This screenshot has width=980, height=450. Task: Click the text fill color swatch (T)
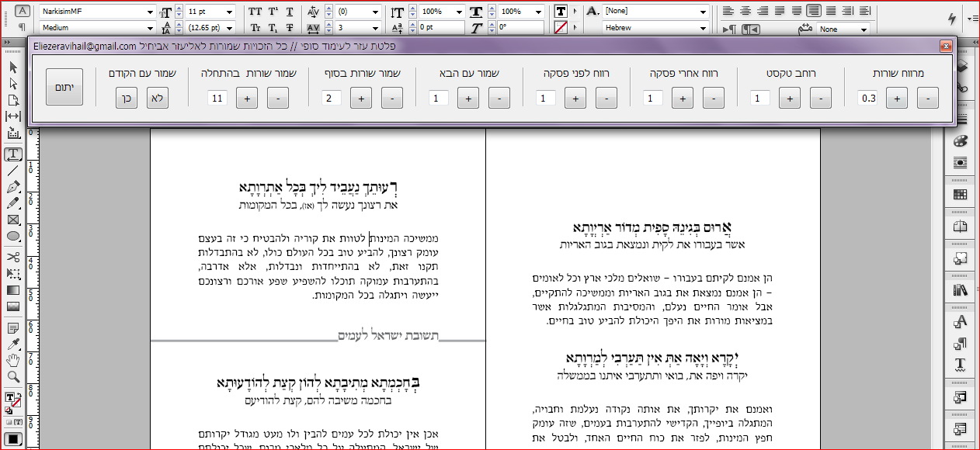click(x=560, y=11)
